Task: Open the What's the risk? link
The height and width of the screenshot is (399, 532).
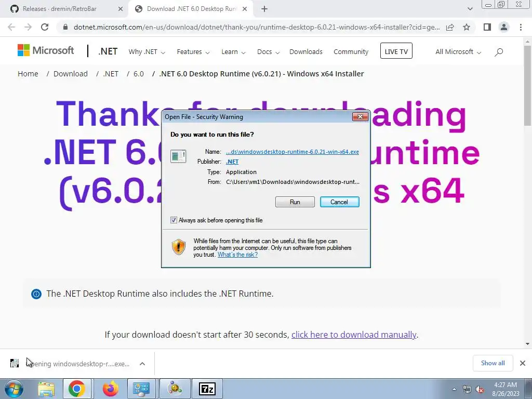Action: point(237,255)
